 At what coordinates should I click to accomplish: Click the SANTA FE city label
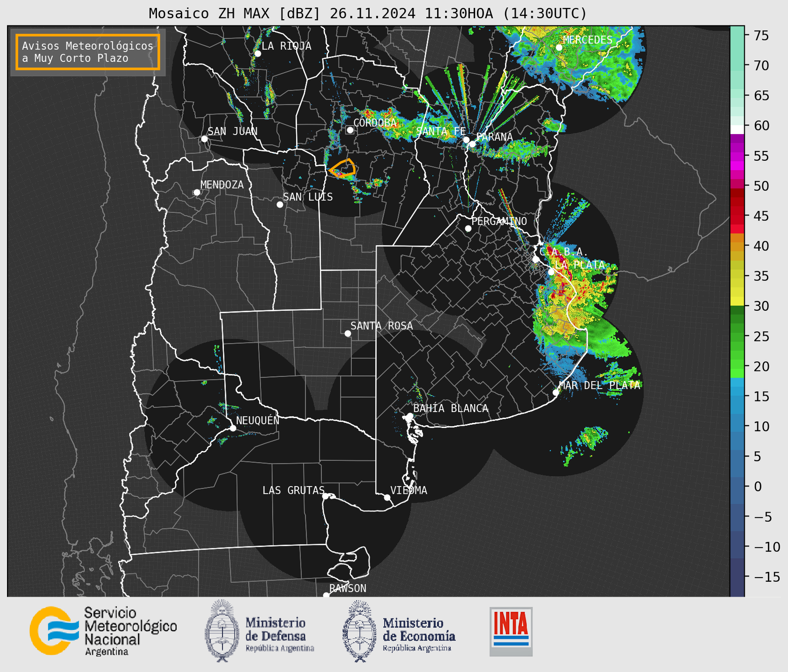pyautogui.click(x=441, y=131)
